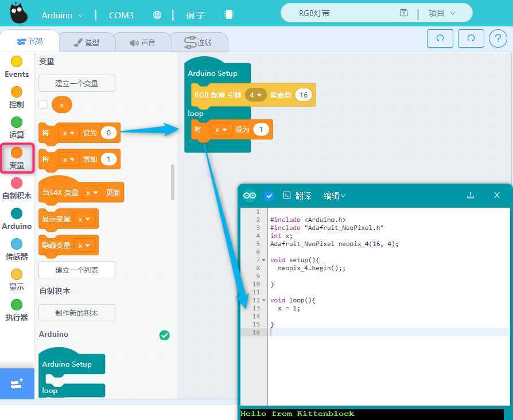Click value 0 in palette 设为 block
This screenshot has height=420, width=513.
point(108,133)
